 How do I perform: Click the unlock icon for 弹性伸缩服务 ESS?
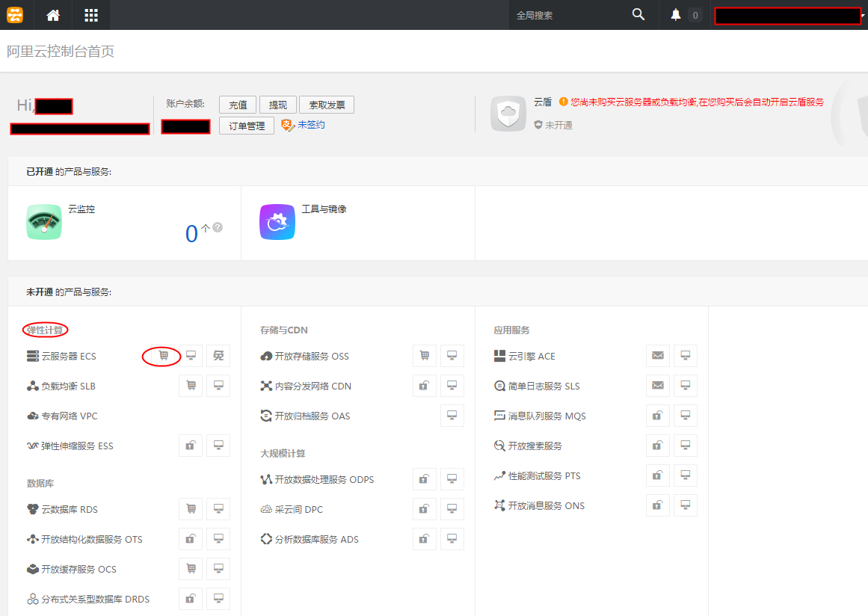click(x=191, y=446)
